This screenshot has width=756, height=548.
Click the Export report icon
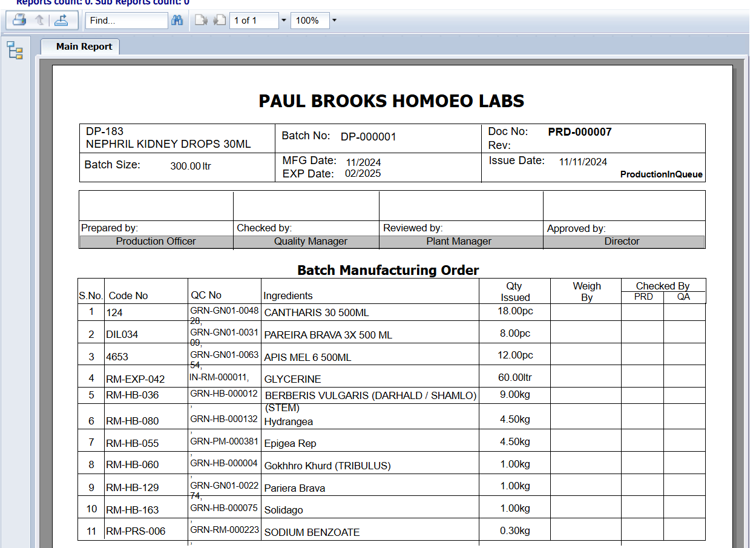[x=61, y=20]
